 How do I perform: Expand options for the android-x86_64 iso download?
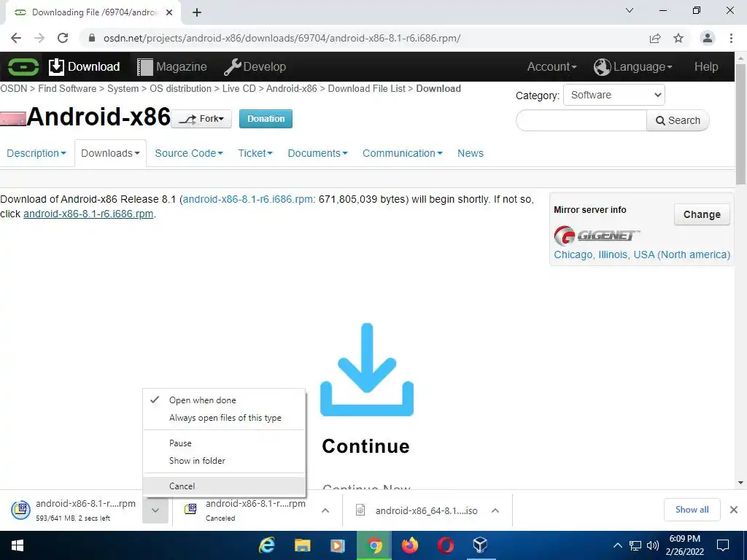click(x=495, y=510)
